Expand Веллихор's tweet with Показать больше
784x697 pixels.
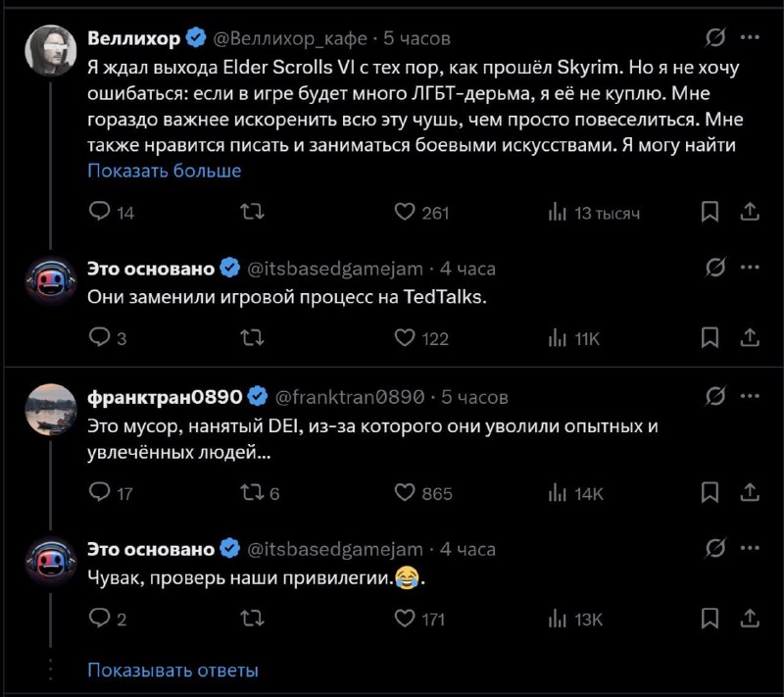pos(164,171)
